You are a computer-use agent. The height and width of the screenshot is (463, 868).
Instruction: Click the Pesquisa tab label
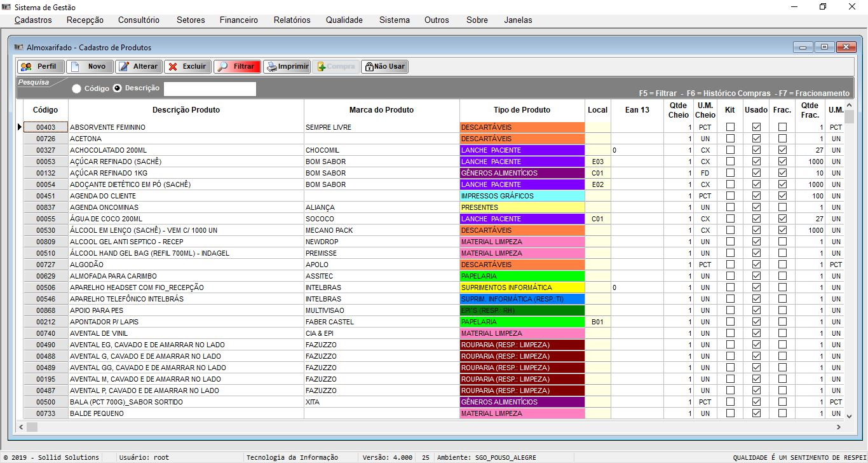coord(33,82)
